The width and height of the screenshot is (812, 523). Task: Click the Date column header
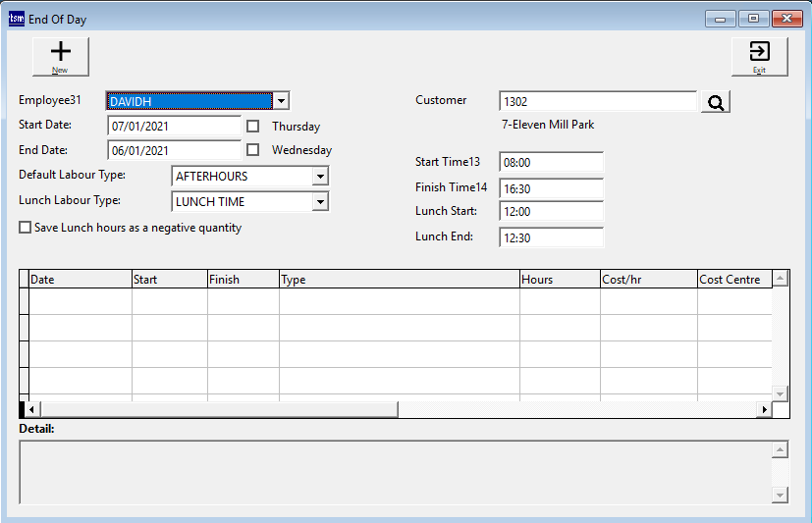[80, 280]
